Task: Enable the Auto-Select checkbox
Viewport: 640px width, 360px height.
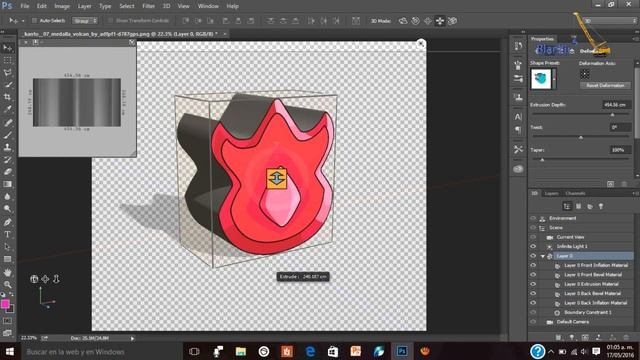Action: [34, 20]
